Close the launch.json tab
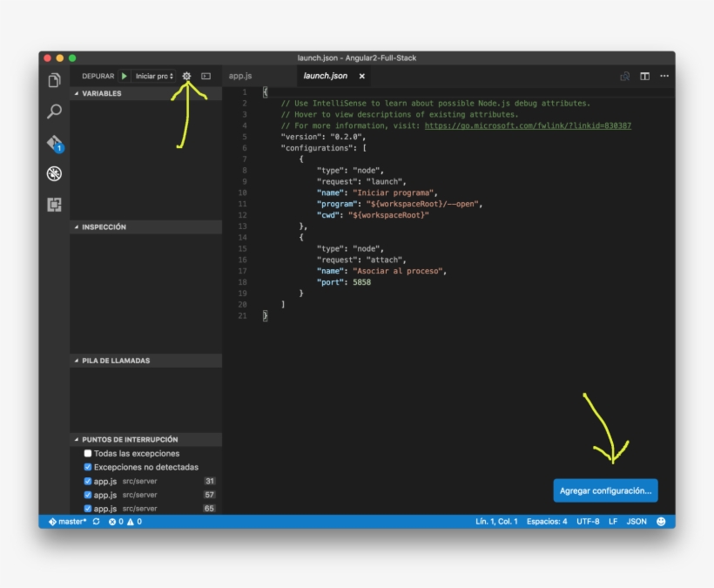Screen dimensions: 714x588 (x=362, y=77)
